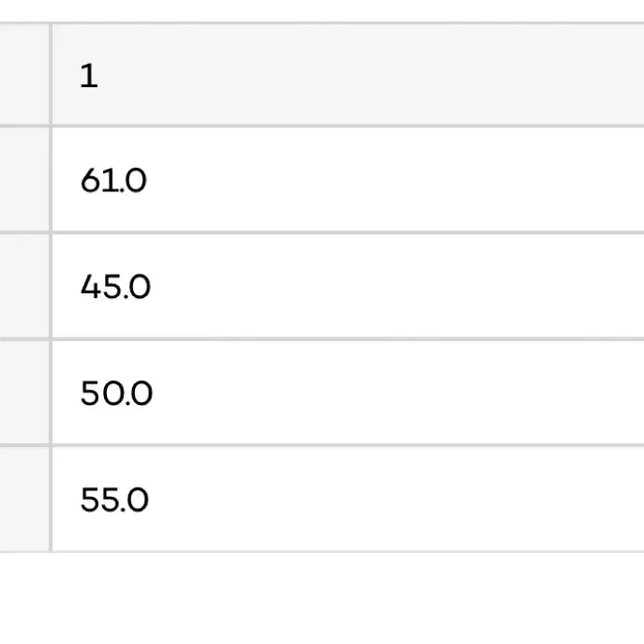The width and height of the screenshot is (644, 644).
Task: Click the white strip above the header row
Action: [322, 10]
